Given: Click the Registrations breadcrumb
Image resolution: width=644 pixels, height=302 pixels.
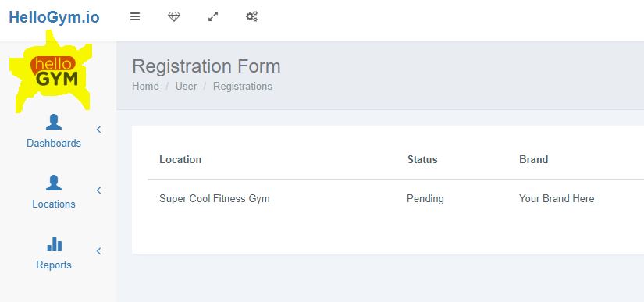Looking at the screenshot, I should 242,87.
